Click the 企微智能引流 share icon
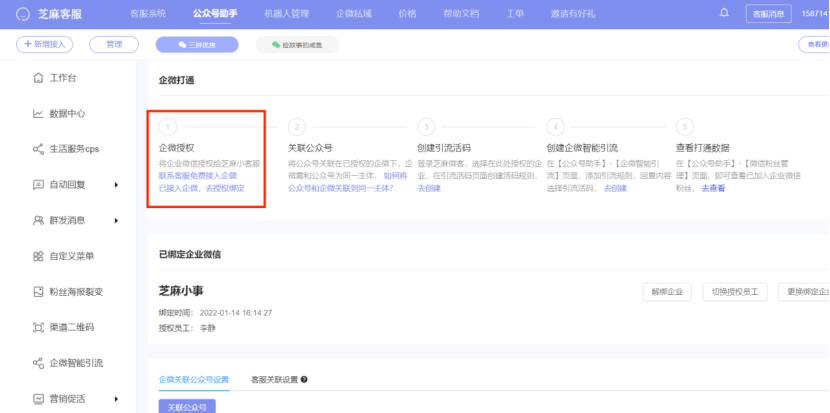This screenshot has width=830, height=413. pyautogui.click(x=38, y=363)
